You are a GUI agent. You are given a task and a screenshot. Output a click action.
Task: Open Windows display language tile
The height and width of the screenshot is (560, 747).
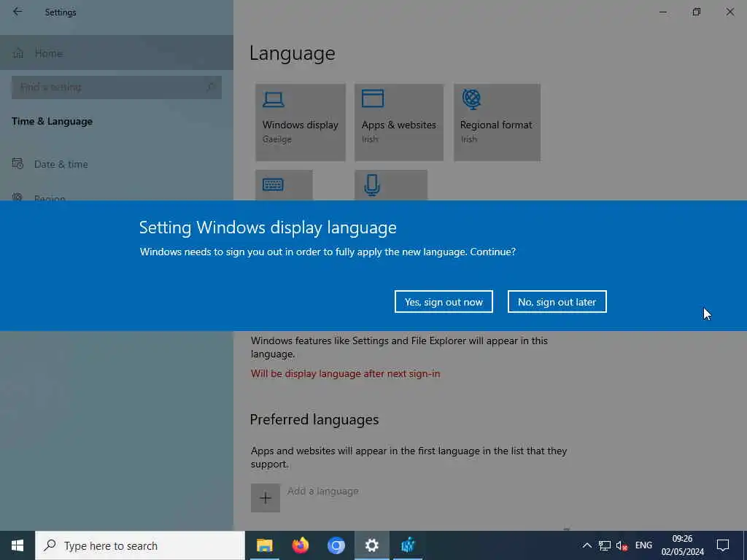(x=300, y=122)
